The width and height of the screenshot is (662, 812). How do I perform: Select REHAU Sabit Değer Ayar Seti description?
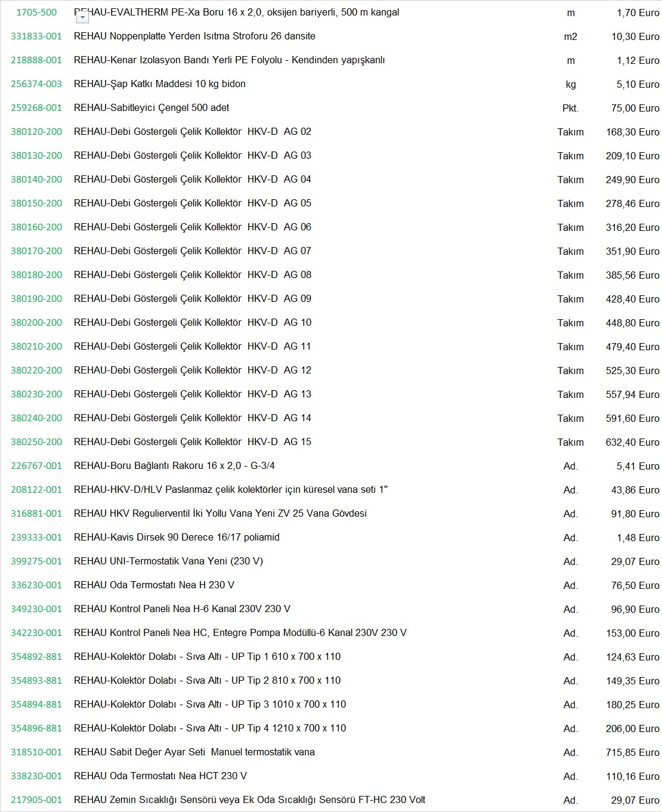(x=194, y=752)
